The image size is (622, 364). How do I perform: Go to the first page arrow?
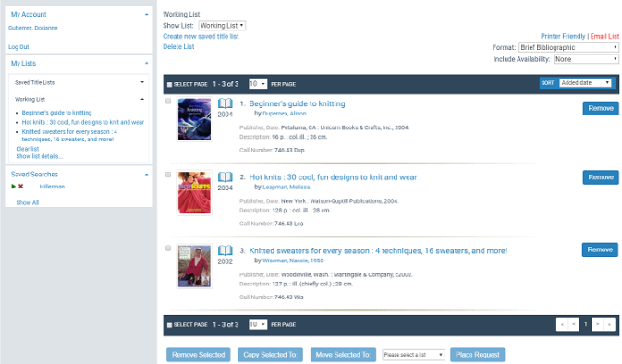point(562,324)
